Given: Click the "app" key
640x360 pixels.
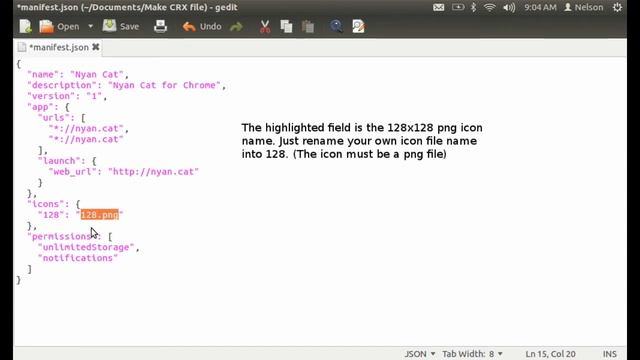Looking at the screenshot, I should click(40, 107).
